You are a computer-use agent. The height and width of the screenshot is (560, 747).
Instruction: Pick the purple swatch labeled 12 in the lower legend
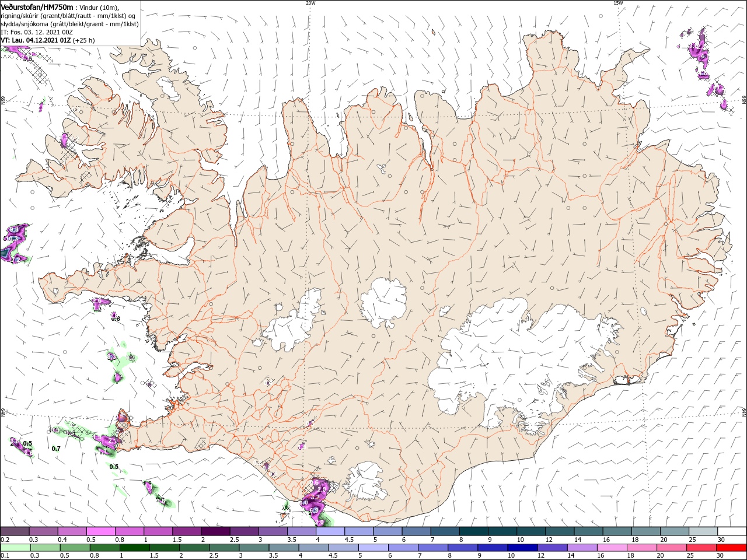(551, 548)
